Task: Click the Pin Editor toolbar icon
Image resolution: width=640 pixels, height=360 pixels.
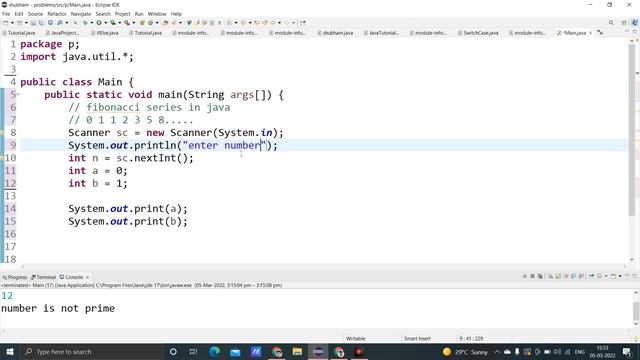Action: coord(302,23)
